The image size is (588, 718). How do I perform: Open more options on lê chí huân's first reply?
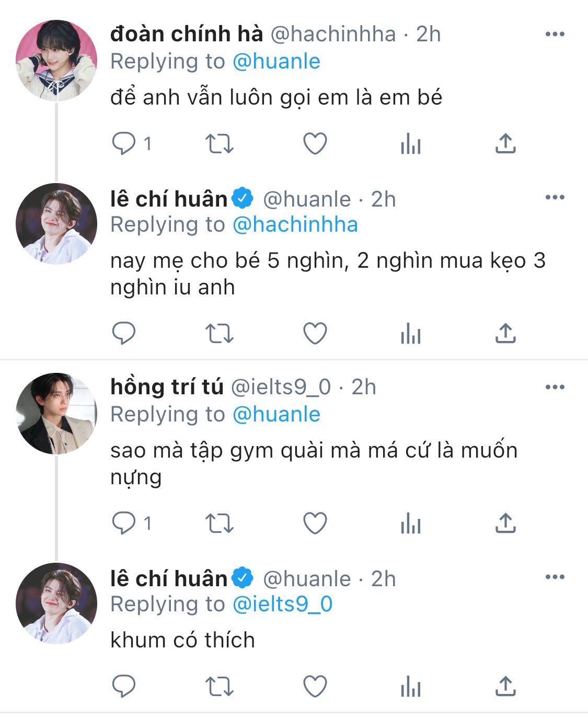click(x=555, y=198)
